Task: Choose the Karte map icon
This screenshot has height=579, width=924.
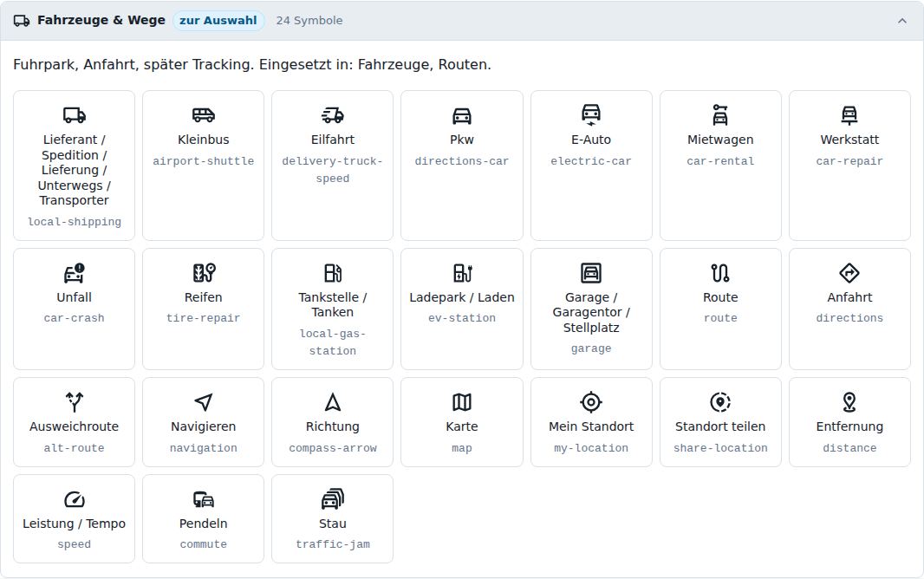Action: [x=462, y=401]
